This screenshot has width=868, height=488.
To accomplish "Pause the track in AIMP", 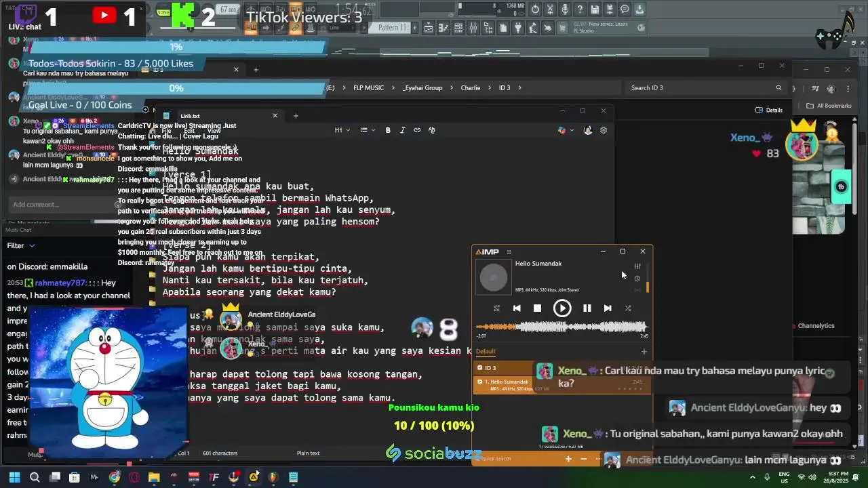I will pyautogui.click(x=587, y=308).
